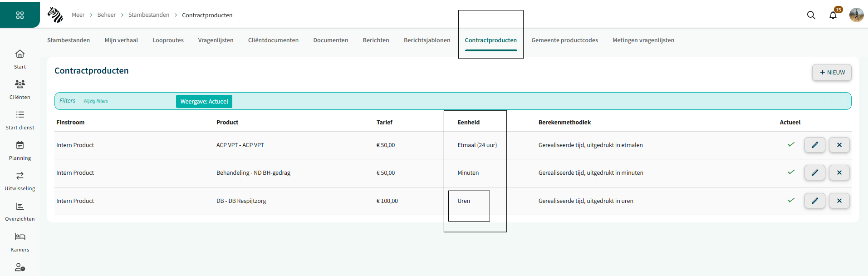
Task: Open the user profile avatar
Action: (856, 15)
